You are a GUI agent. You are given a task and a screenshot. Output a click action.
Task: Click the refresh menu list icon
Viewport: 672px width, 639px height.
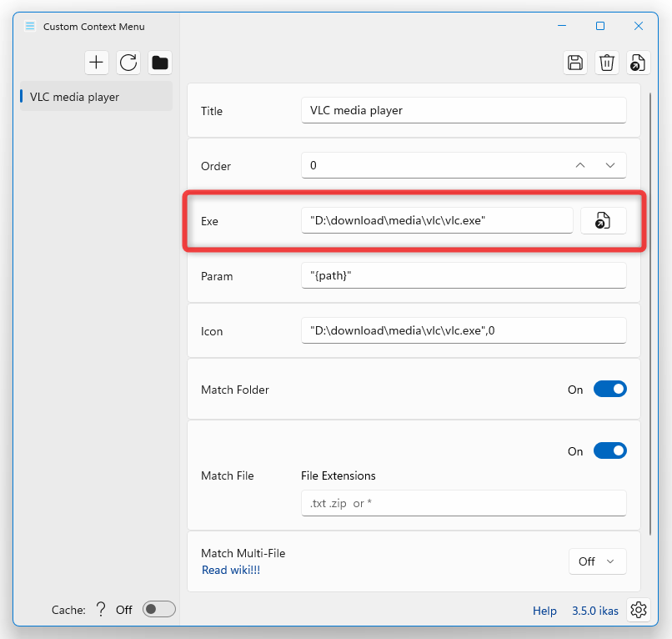click(x=128, y=63)
